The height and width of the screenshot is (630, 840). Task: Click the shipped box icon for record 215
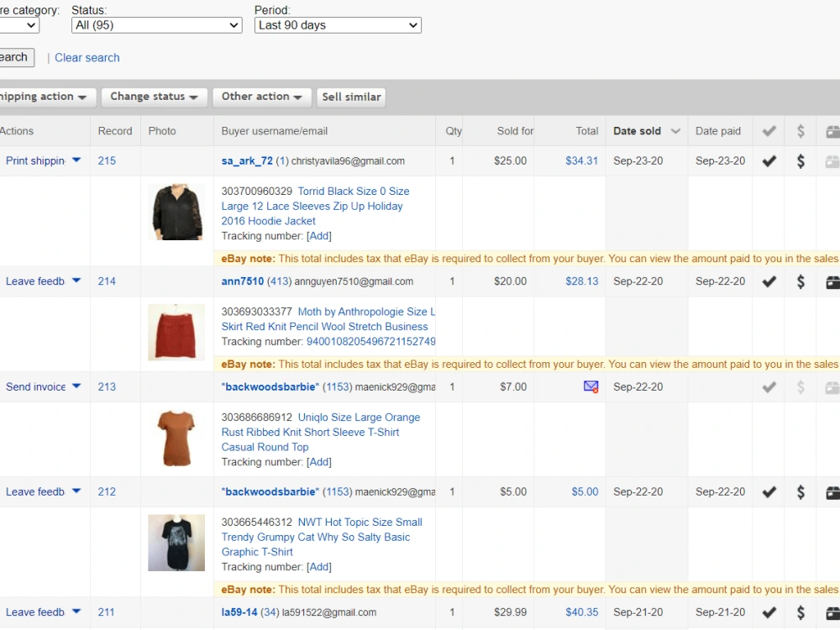[832, 160]
